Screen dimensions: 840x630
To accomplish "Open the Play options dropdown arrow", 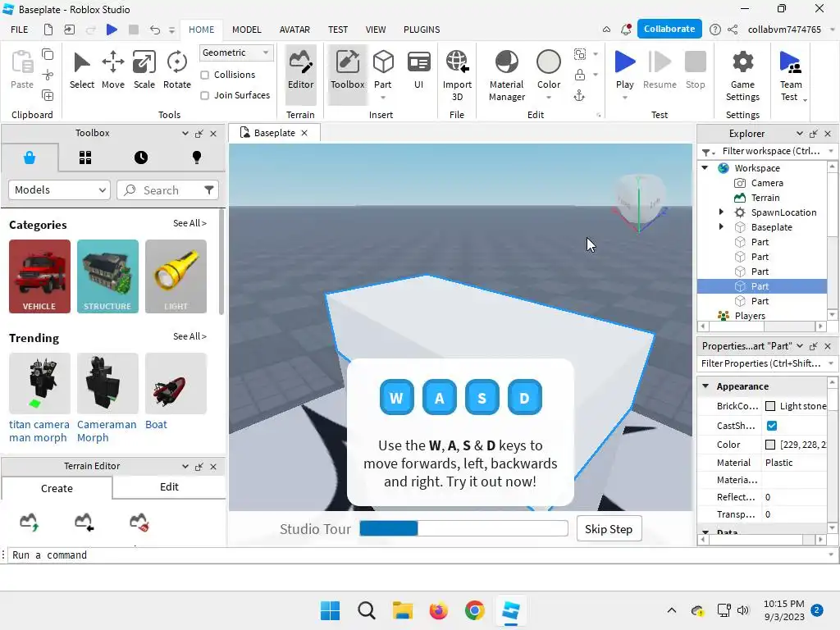I will [x=624, y=98].
